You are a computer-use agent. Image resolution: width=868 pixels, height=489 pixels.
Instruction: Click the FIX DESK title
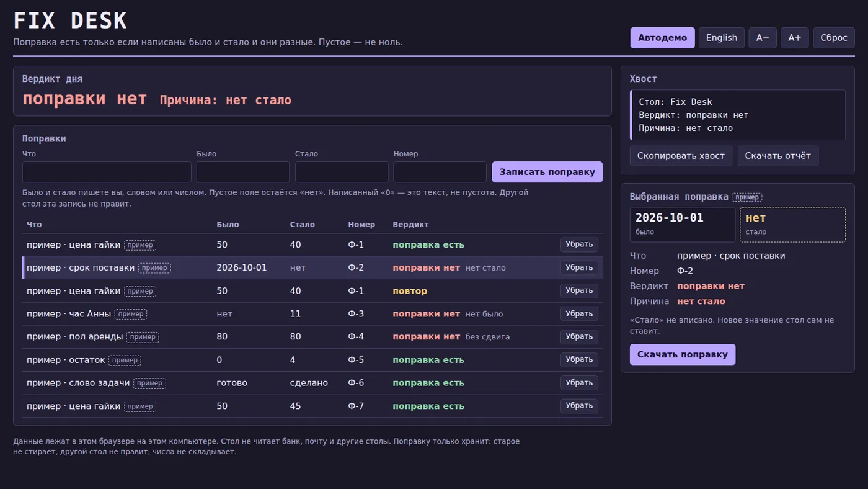(x=70, y=20)
